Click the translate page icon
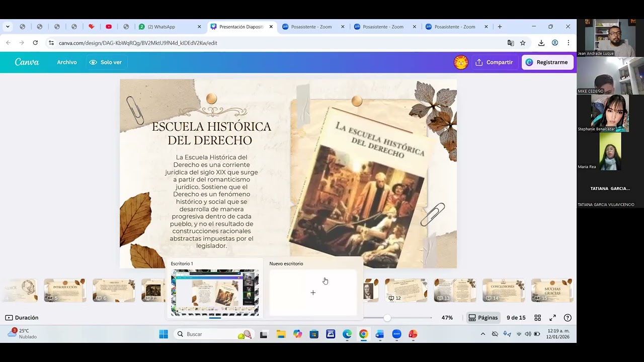This screenshot has height=362, width=644. pyautogui.click(x=511, y=43)
